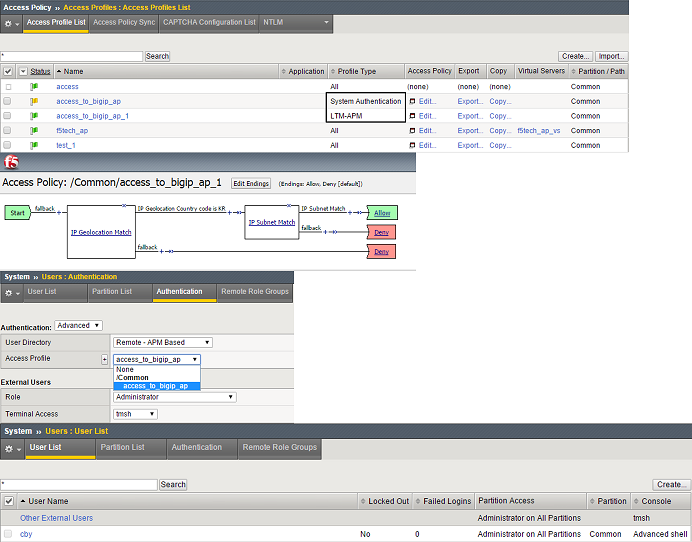Select checkbox for user cby
692x542 pixels.
[8, 534]
